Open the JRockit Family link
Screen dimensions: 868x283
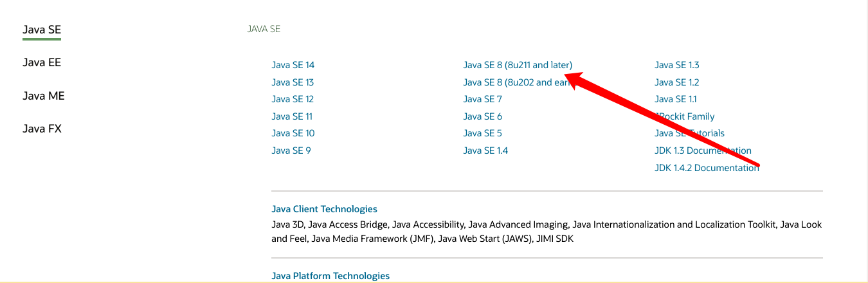pyautogui.click(x=685, y=116)
